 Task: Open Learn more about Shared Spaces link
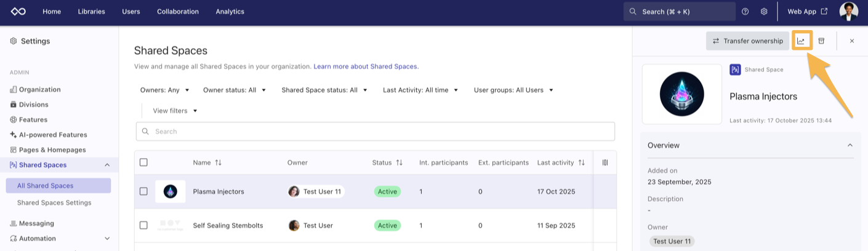point(366,66)
